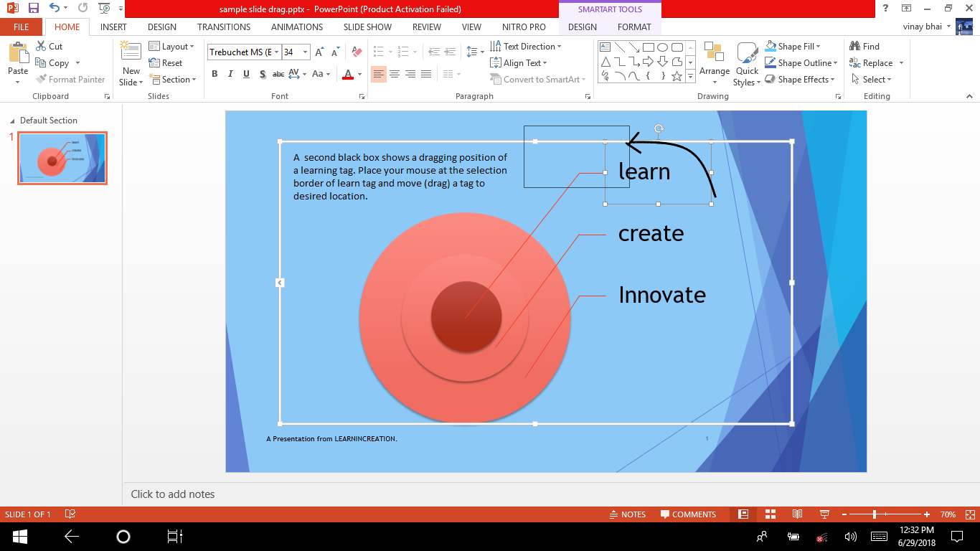The image size is (980, 551).
Task: Click the NOTES button in status bar
Action: tap(627, 514)
